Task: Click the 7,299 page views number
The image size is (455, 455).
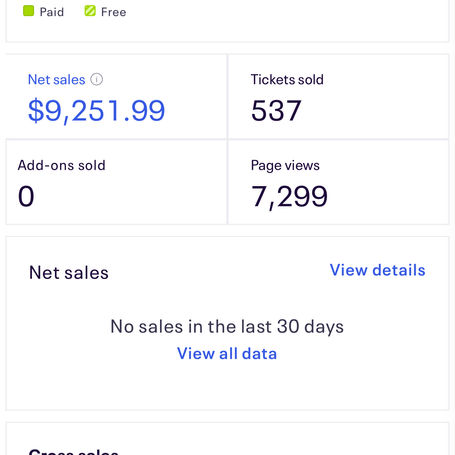Action: 289,197
